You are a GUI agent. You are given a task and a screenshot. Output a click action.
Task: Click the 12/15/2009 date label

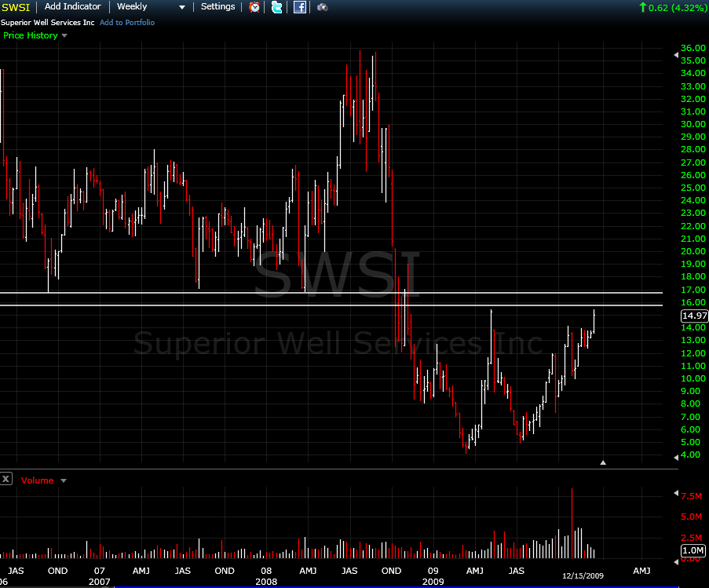583,575
